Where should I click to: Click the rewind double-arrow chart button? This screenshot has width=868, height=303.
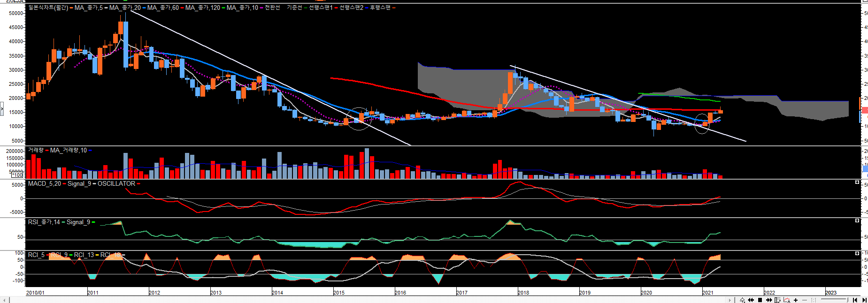(751, 300)
